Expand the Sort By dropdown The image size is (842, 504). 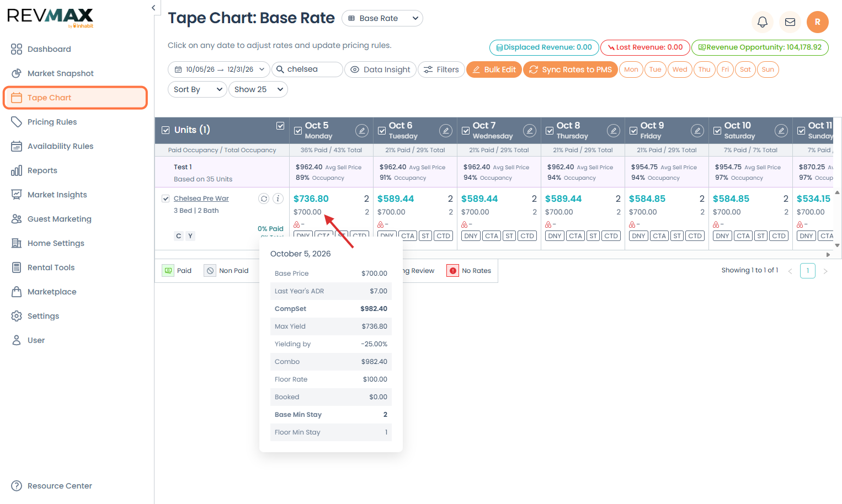click(198, 89)
